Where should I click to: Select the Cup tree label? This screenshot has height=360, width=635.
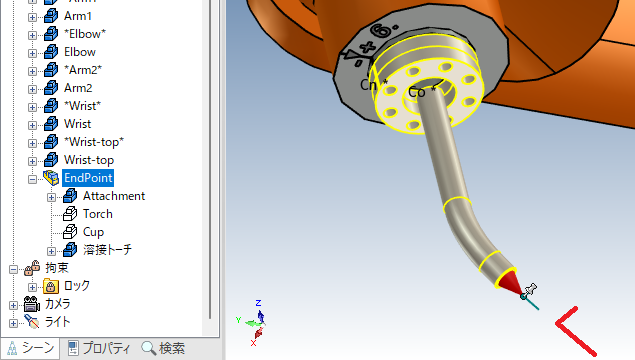(x=93, y=232)
